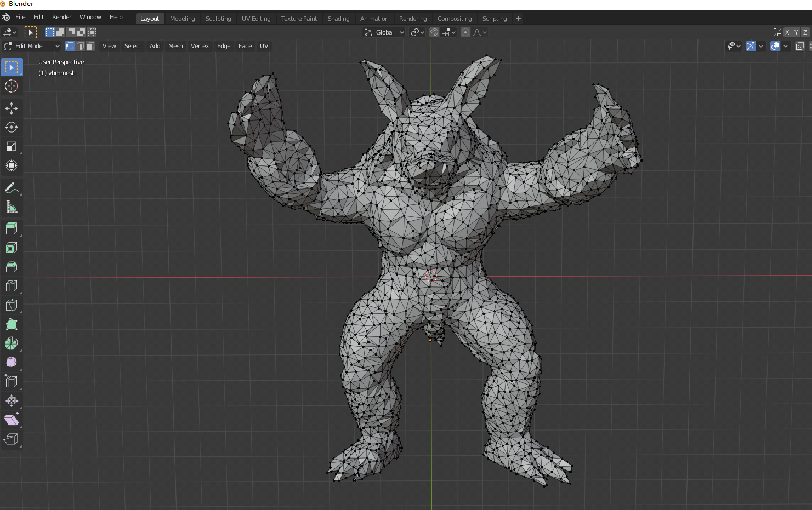The height and width of the screenshot is (510, 812).
Task: Open proportional falloff dropdown
Action: 480,32
